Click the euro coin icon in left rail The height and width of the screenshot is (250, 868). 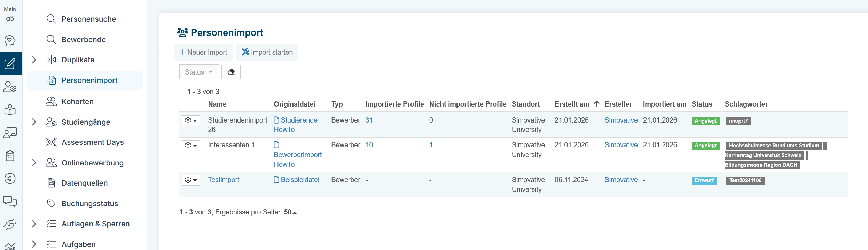(x=10, y=179)
